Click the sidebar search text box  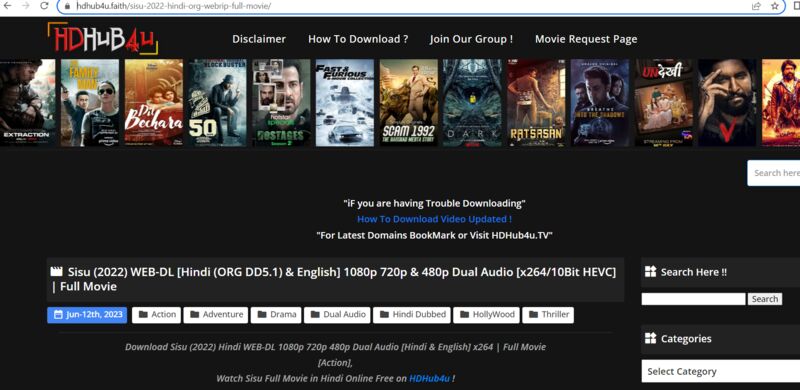tap(693, 299)
